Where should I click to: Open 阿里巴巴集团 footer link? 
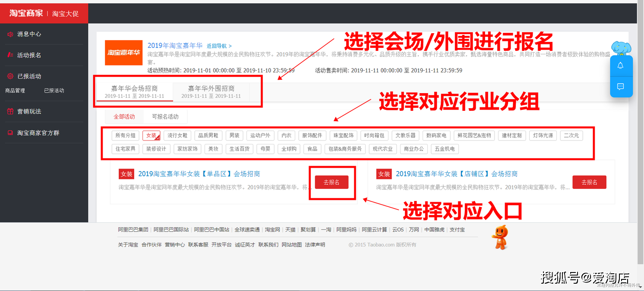(x=133, y=230)
